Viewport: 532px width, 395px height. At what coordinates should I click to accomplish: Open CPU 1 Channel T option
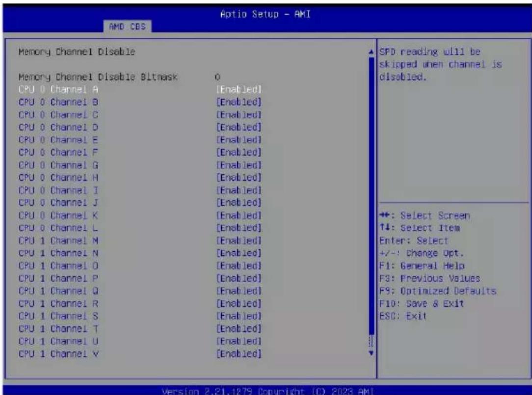(x=140, y=329)
